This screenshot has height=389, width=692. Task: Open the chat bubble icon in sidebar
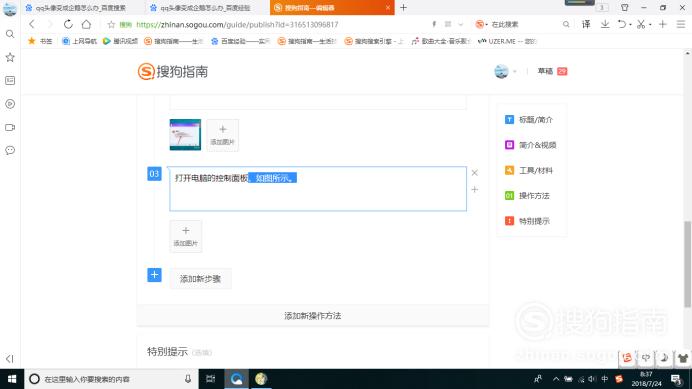click(x=10, y=151)
